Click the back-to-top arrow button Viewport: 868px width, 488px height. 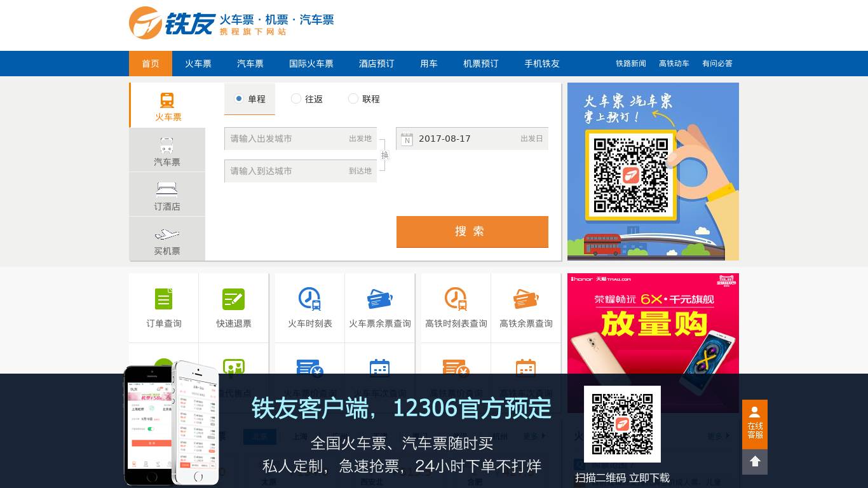pos(755,462)
